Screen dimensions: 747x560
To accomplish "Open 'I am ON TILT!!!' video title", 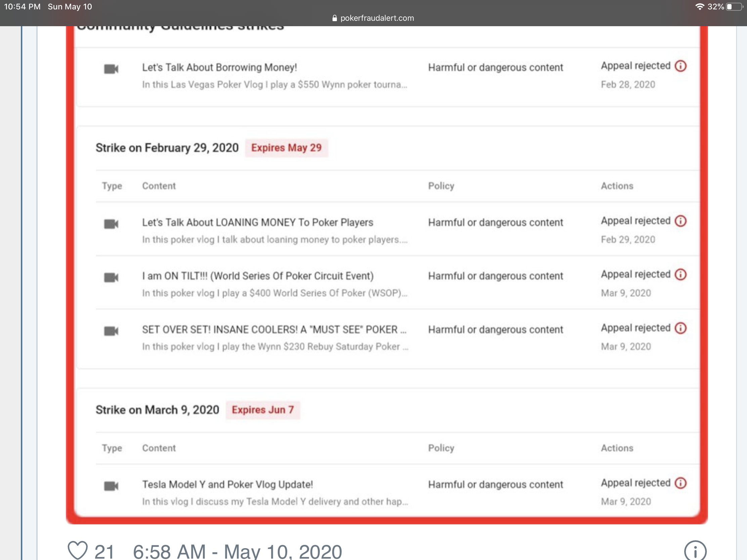I will click(x=258, y=276).
